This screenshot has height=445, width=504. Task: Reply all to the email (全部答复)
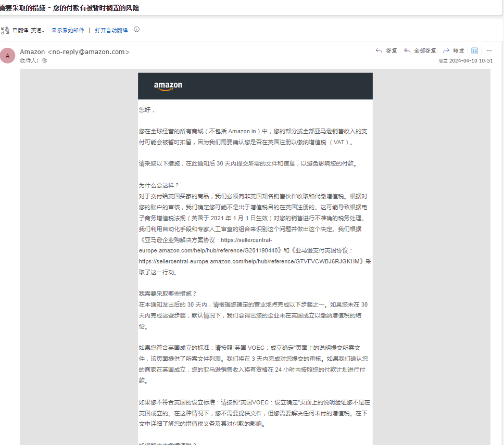tap(420, 51)
